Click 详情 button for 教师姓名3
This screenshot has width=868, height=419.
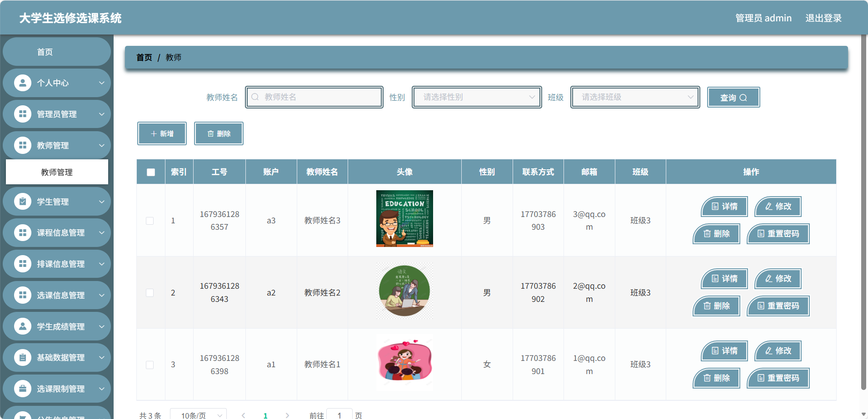724,207
